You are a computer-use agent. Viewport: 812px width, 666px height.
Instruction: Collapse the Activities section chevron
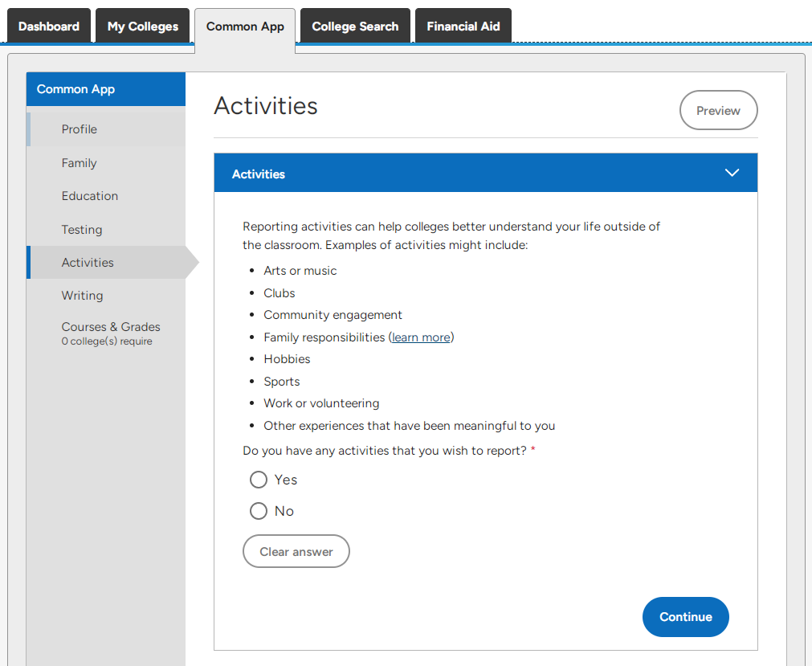pos(731,173)
